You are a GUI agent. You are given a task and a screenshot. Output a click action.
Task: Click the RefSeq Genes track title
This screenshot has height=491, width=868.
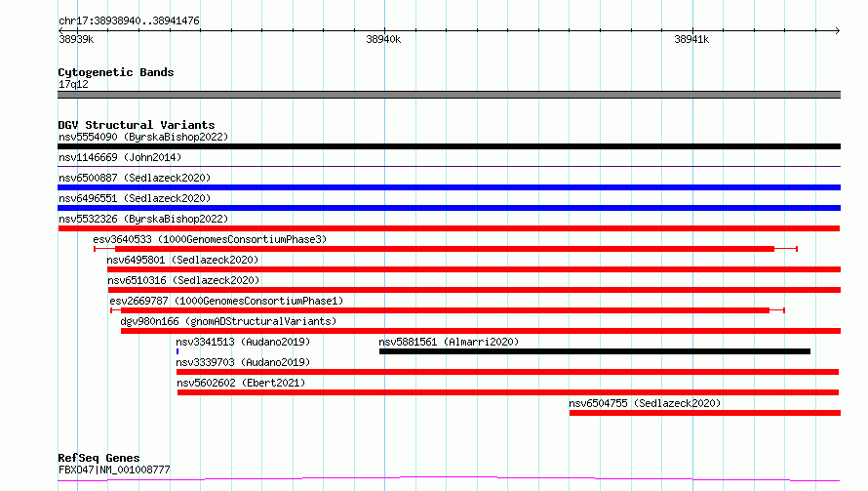(99, 458)
